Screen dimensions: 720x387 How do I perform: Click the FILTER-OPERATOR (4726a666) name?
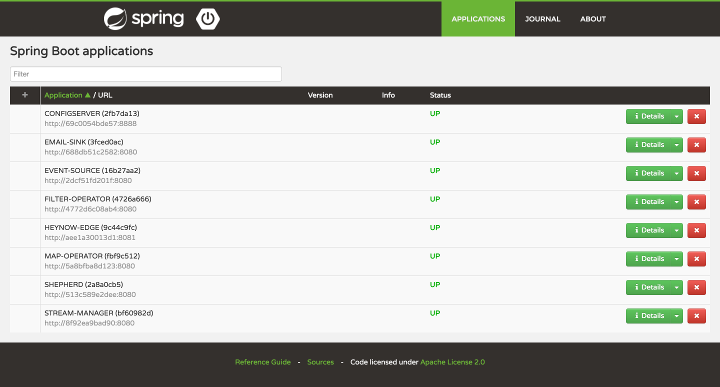click(x=98, y=199)
